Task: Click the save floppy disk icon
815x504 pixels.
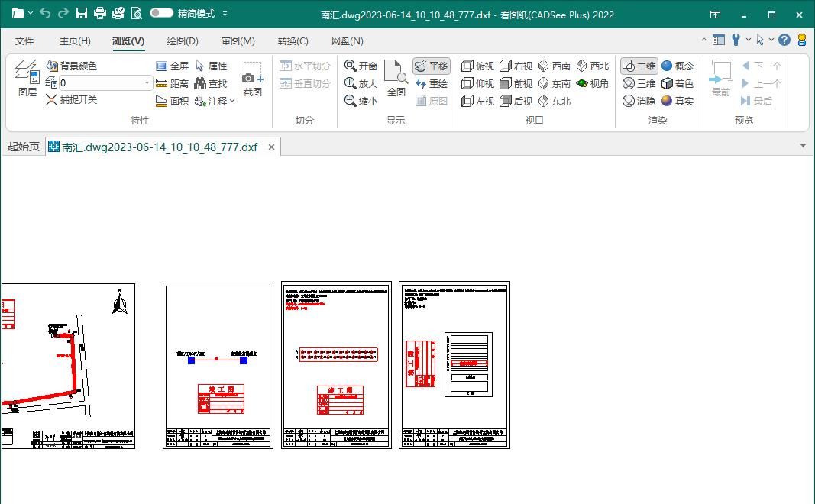Action: (x=82, y=13)
